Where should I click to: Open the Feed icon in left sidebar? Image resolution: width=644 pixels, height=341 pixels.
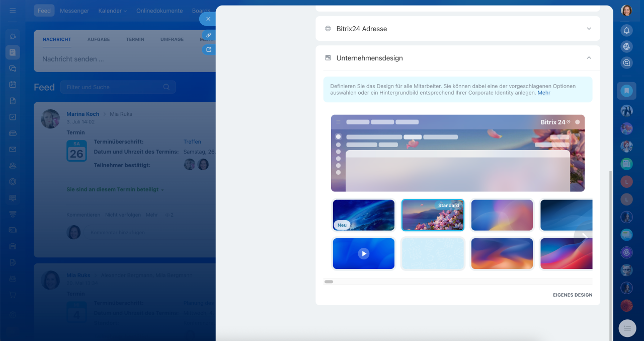13,52
